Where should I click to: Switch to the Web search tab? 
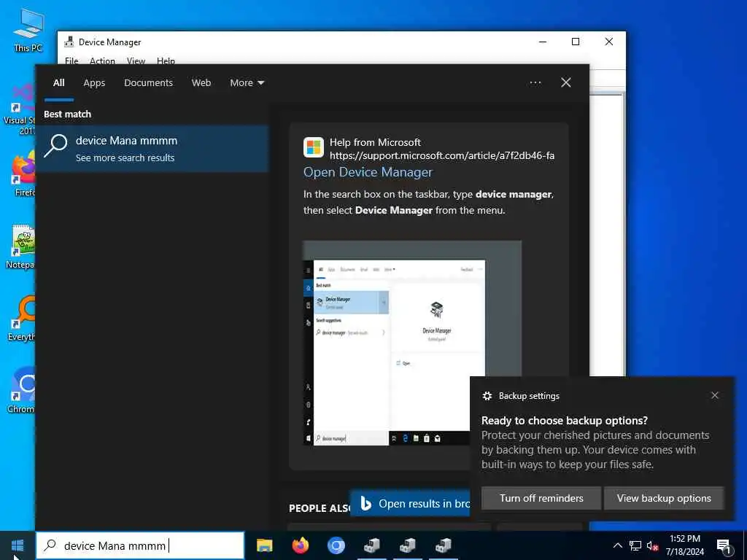click(x=201, y=83)
